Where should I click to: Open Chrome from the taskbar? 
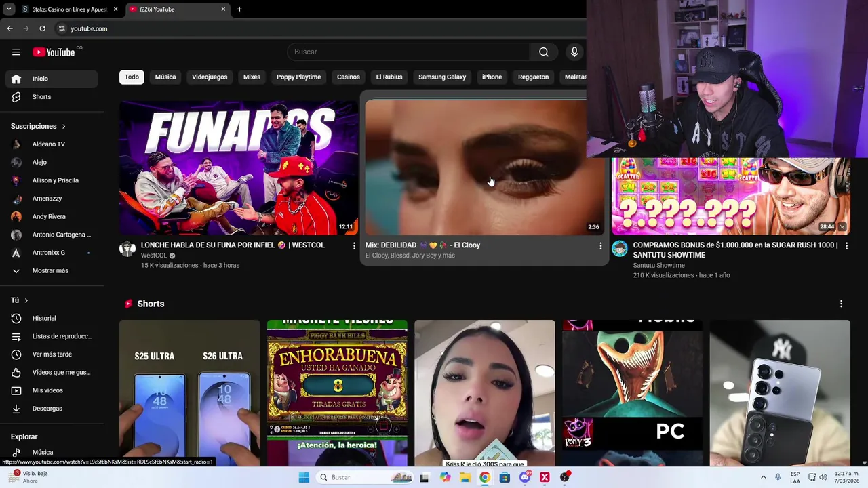pyautogui.click(x=484, y=477)
